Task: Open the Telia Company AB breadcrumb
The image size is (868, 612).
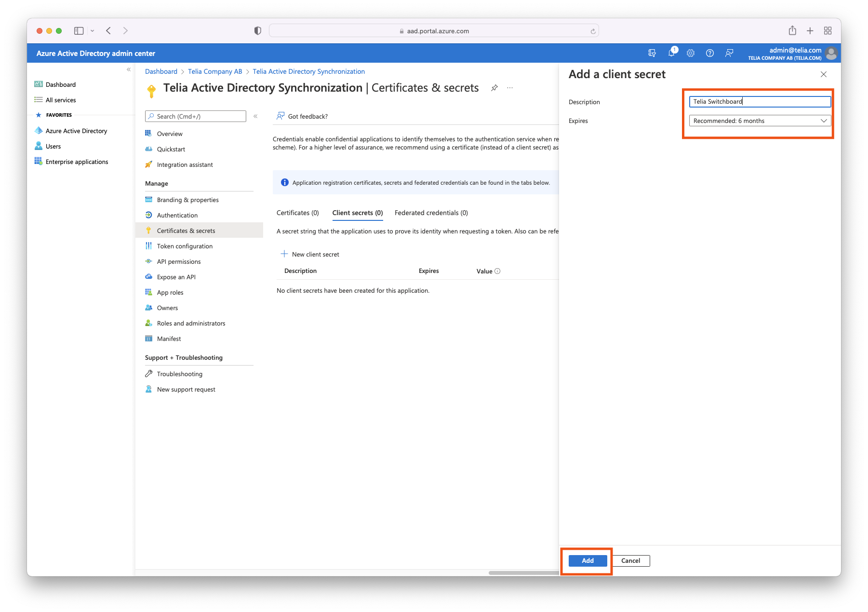Action: tap(215, 71)
